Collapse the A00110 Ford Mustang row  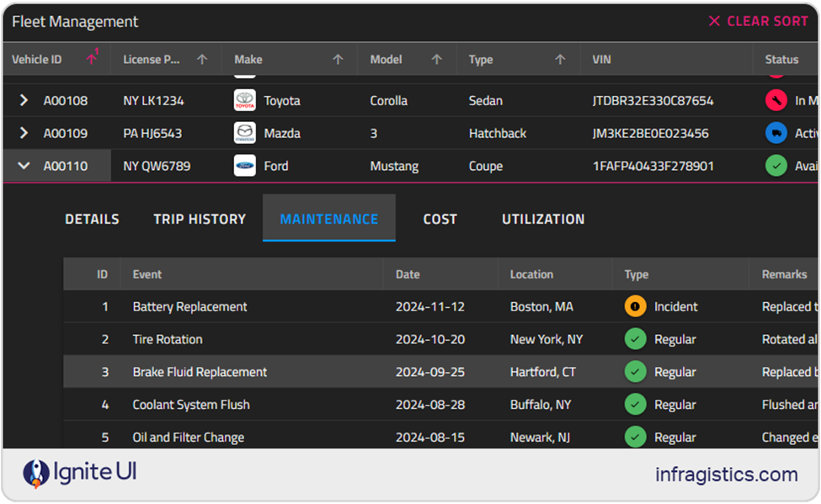pos(23,166)
